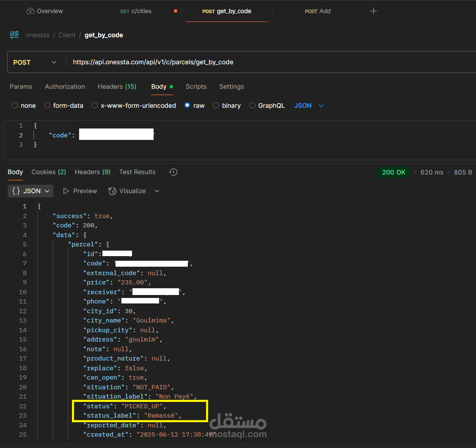476x448 pixels.
Task: Click the request URL field
Action: tap(270, 62)
